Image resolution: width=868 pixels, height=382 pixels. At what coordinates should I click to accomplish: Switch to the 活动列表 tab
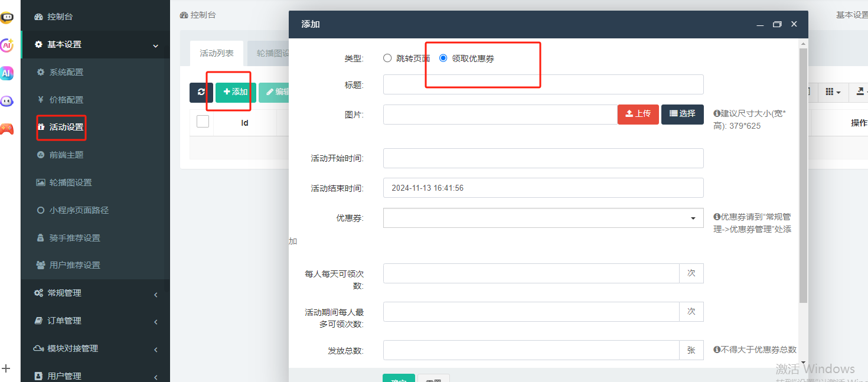[217, 53]
